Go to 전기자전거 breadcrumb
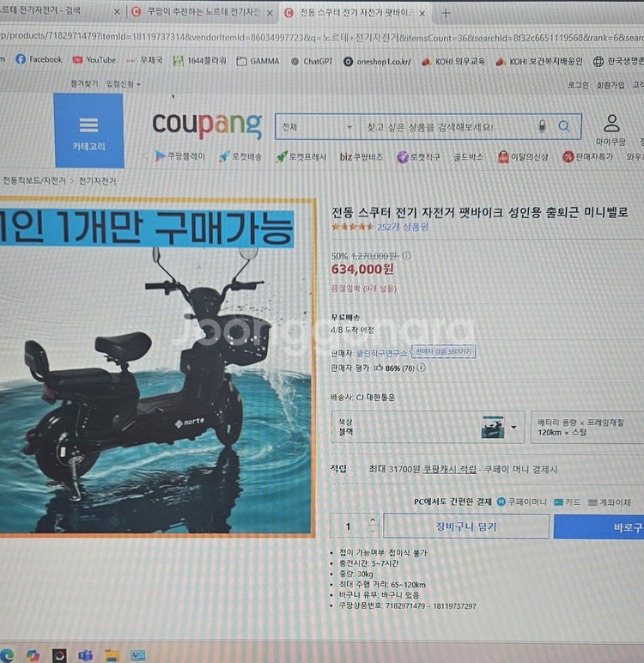This screenshot has width=644, height=663. pyautogui.click(x=98, y=181)
